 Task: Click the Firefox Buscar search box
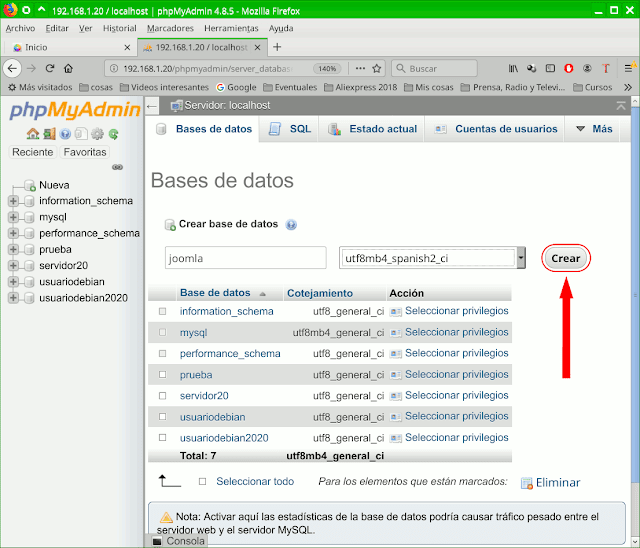coord(434,68)
